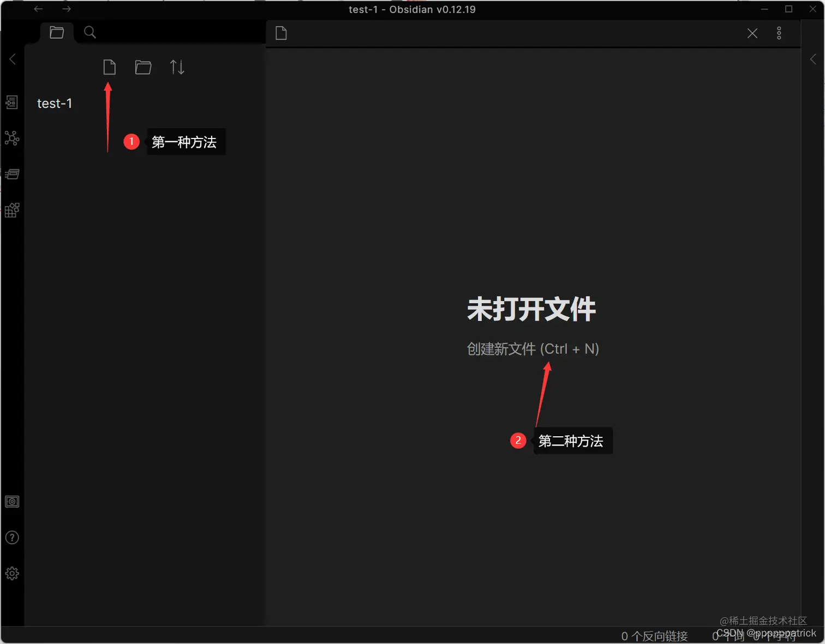The image size is (825, 644).
Task: Navigate back using the back arrow
Action: (x=38, y=9)
